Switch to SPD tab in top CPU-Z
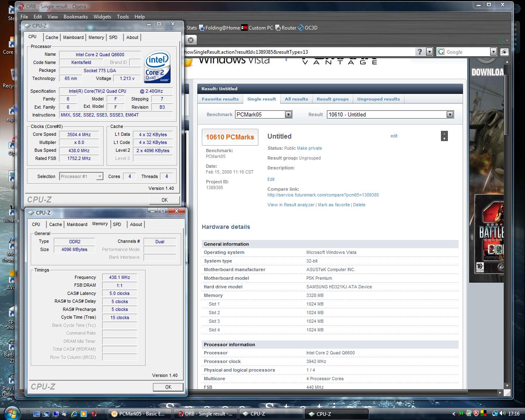Screen dimensions: 525x420 click(x=113, y=37)
